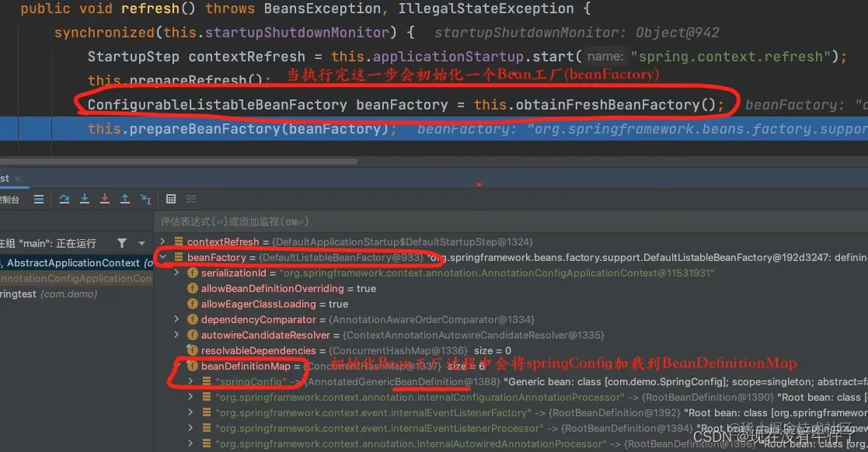The width and height of the screenshot is (868, 452).
Task: Click the Run to Cursor icon
Action: tap(145, 199)
